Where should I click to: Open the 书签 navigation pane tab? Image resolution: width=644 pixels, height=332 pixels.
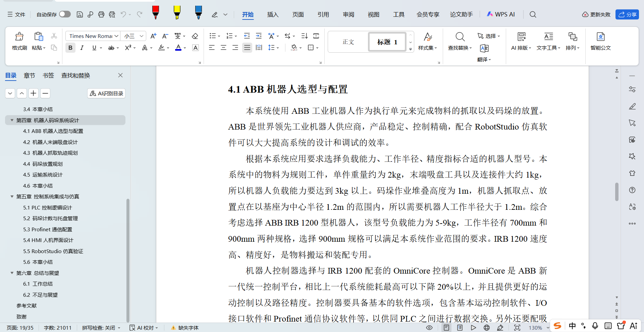pyautogui.click(x=48, y=76)
